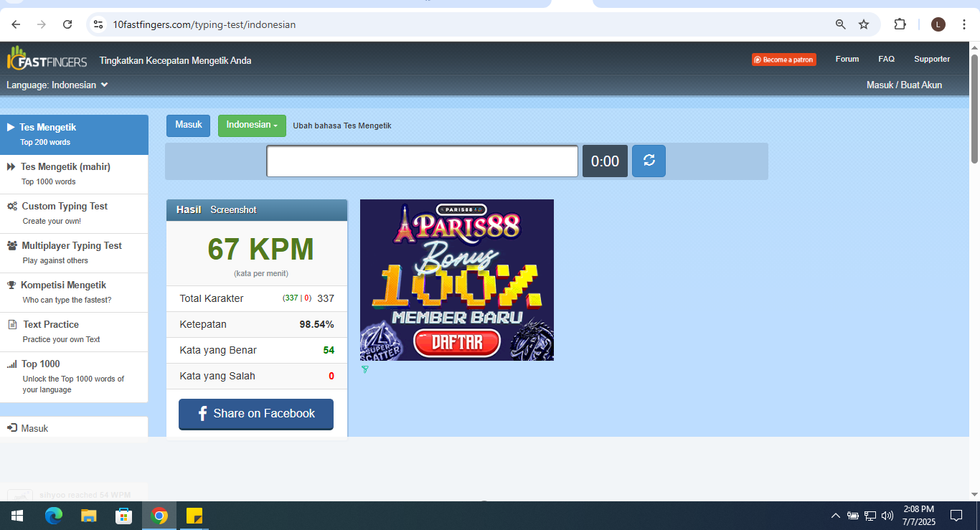
Task: Click Masuk / Buat Akun link
Action: (904, 85)
